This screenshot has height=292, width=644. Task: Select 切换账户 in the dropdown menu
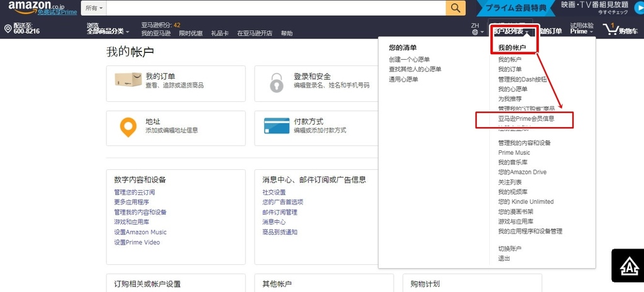pyautogui.click(x=509, y=249)
